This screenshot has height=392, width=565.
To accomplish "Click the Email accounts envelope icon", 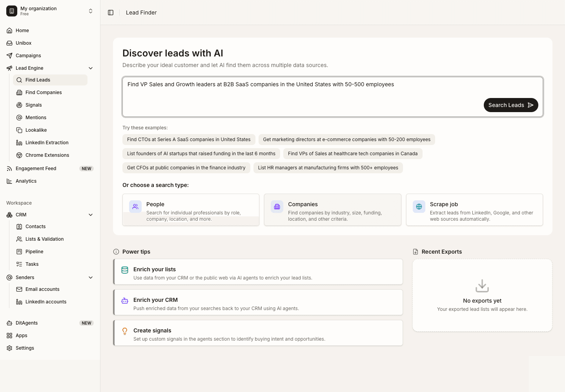I will (x=19, y=289).
